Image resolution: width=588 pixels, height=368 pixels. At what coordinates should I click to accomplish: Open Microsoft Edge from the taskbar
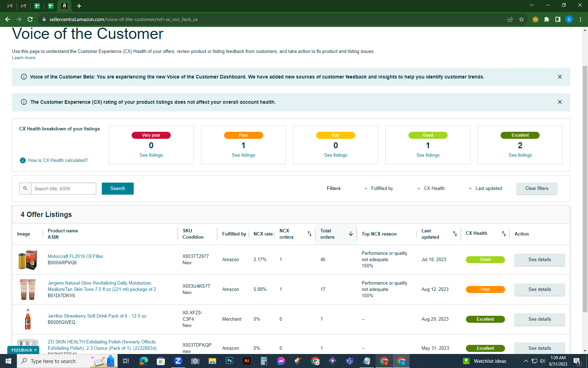coord(143,361)
